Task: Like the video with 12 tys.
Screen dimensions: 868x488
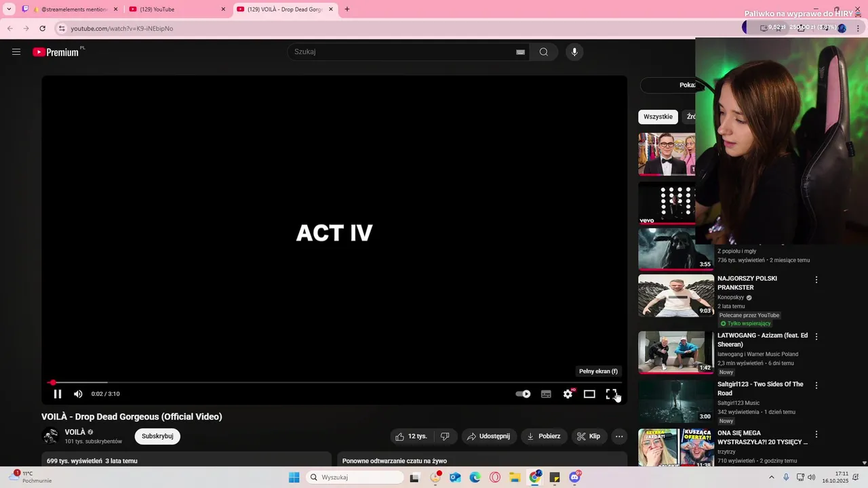Action: 411,436
